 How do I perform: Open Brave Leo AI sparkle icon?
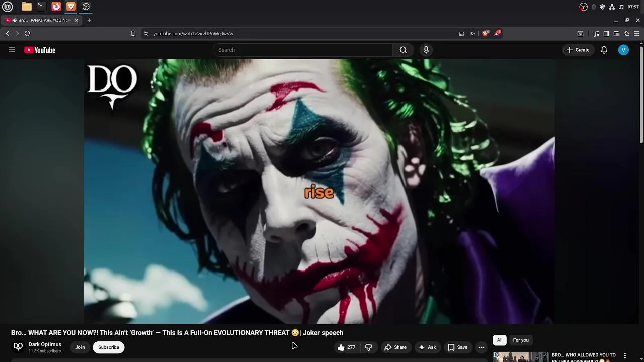(x=626, y=34)
